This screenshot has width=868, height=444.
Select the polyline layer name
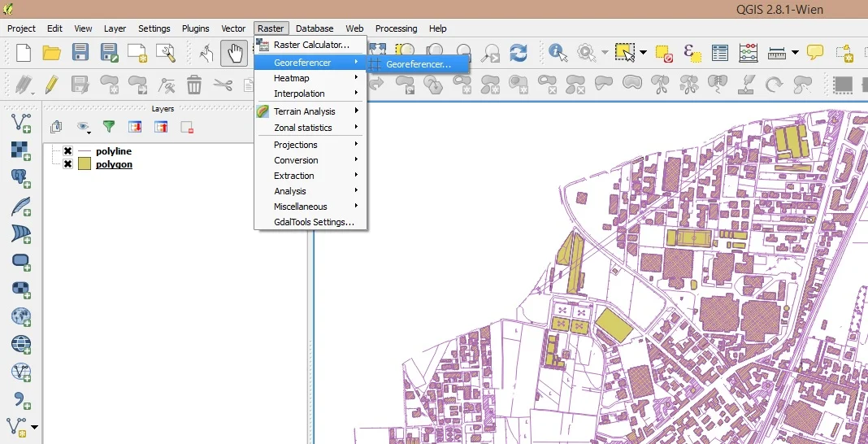point(114,150)
